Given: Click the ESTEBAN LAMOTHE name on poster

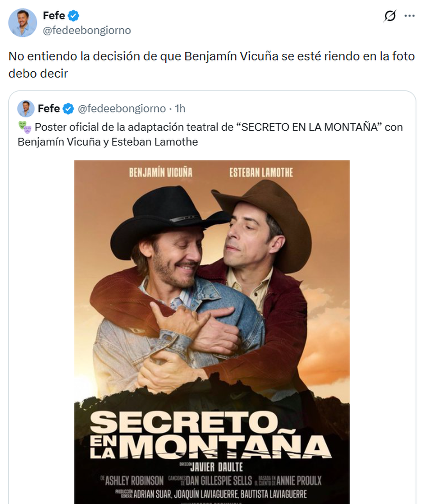Looking at the screenshot, I should coord(261,172).
